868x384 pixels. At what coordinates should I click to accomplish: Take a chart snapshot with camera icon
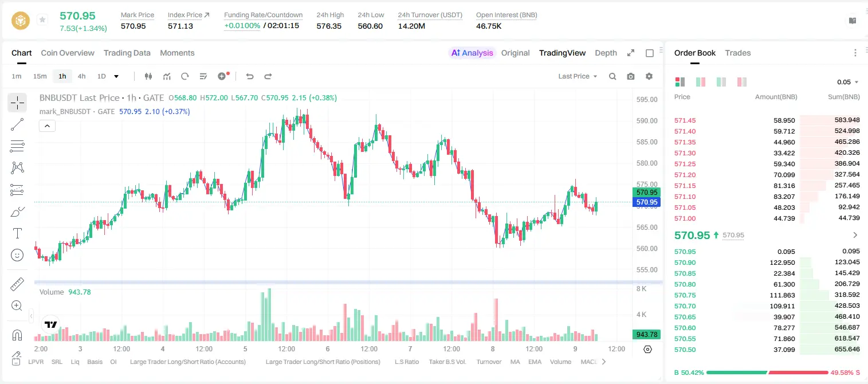click(631, 76)
